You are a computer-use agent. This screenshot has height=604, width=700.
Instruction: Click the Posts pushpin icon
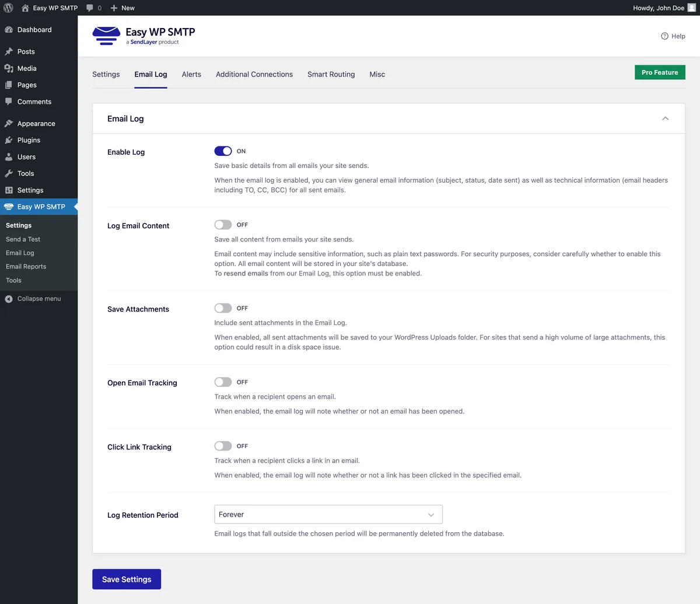pyautogui.click(x=9, y=51)
